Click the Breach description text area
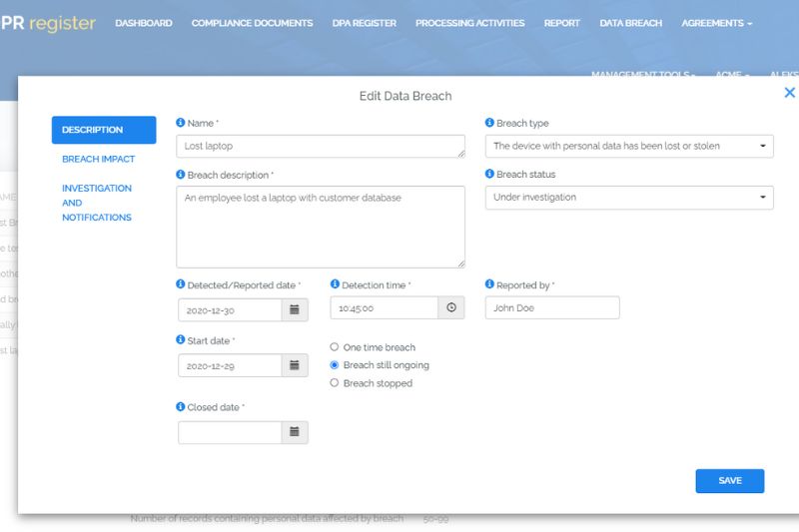Screen dimensions: 799x532 [x=321, y=227]
